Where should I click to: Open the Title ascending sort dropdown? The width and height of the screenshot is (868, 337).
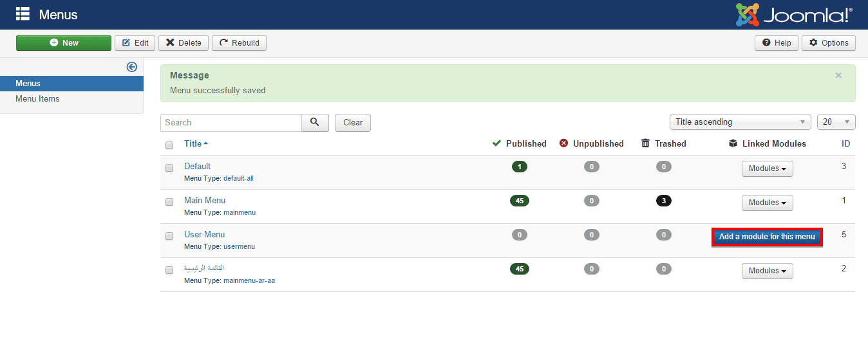(740, 122)
